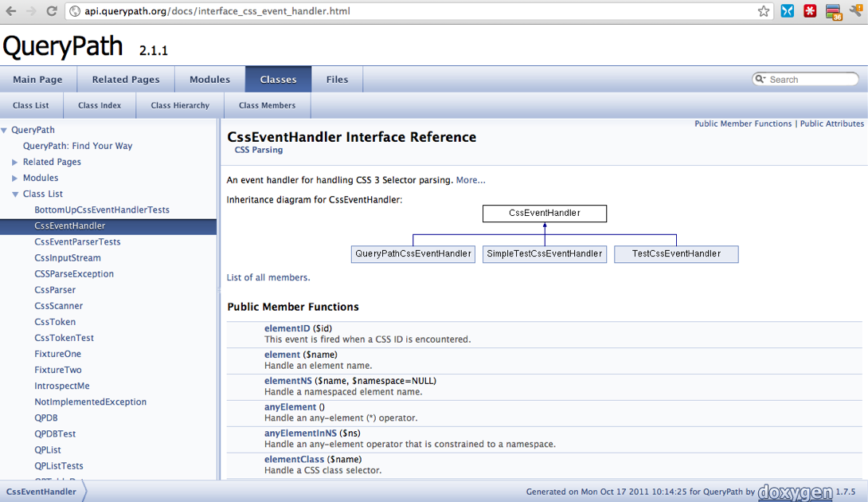Reload the page with the refresh icon
This screenshot has width=868, height=502.
click(52, 11)
